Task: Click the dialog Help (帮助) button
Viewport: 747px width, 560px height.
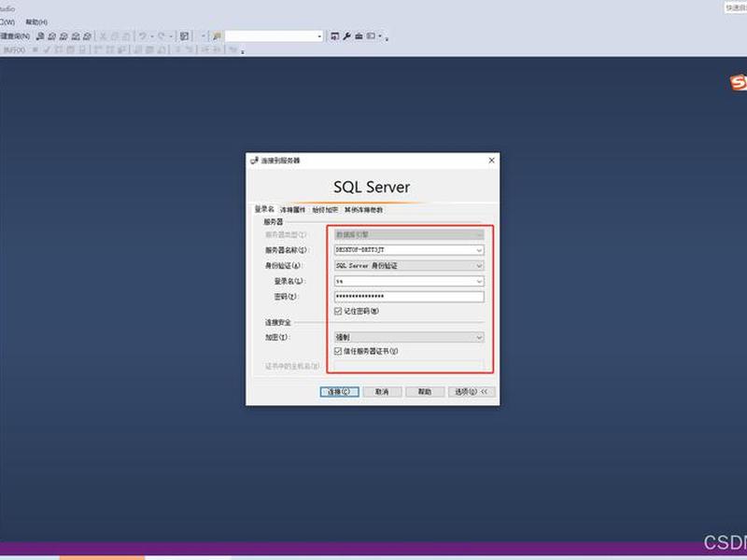Action: [425, 391]
